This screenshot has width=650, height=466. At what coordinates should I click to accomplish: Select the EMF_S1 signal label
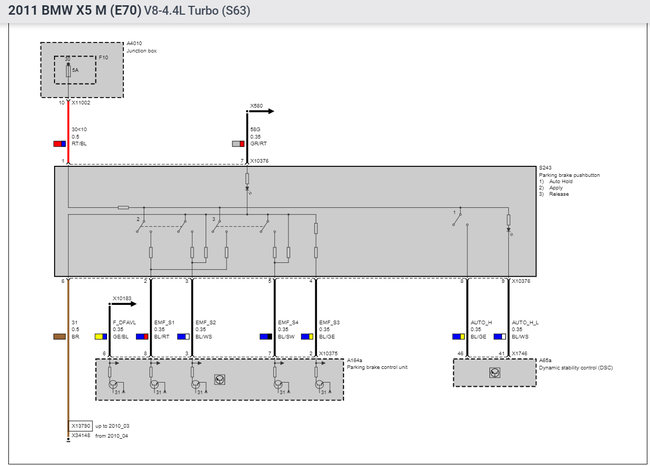click(165, 323)
